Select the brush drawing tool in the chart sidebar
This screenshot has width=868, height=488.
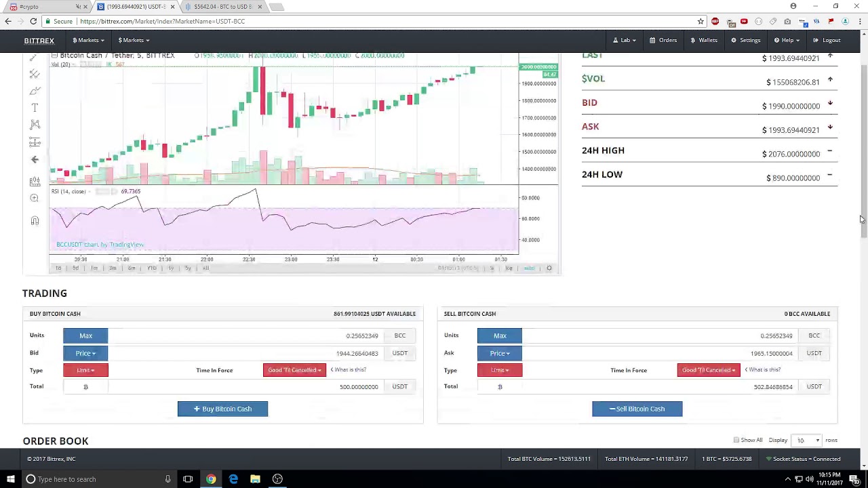(x=35, y=91)
